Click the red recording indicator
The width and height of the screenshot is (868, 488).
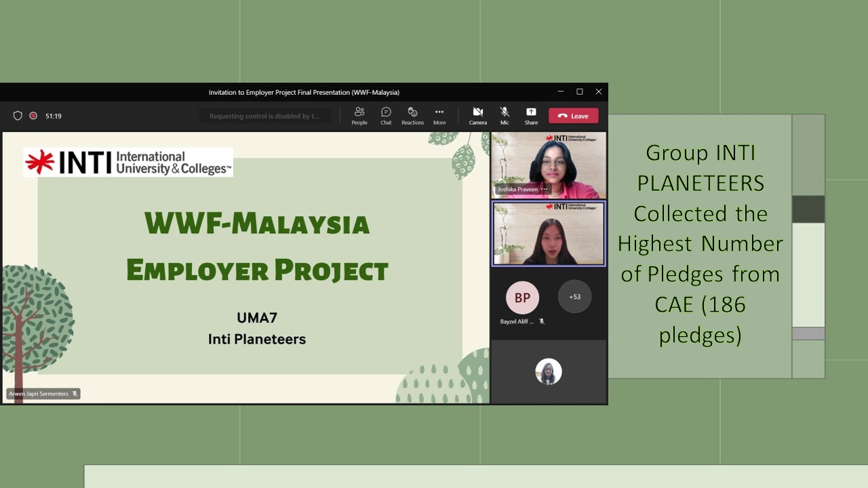tap(33, 116)
